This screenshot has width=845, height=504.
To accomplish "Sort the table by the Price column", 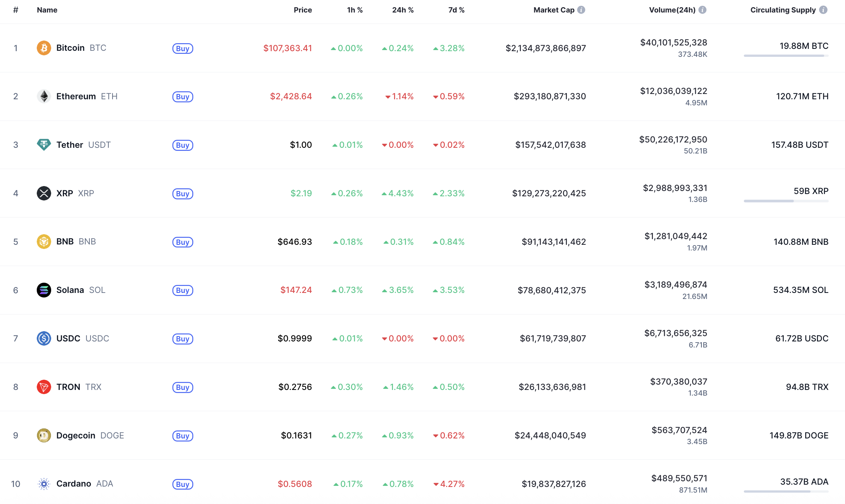I will [x=303, y=10].
